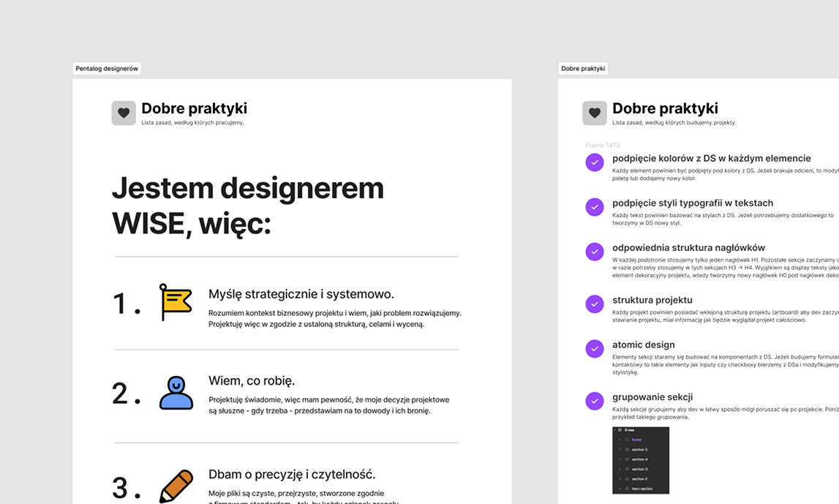Select paragraph starting 'Rozumiem kontekst biznesowy projektu'
Viewport: 839px width, 504px height.
(x=334, y=318)
